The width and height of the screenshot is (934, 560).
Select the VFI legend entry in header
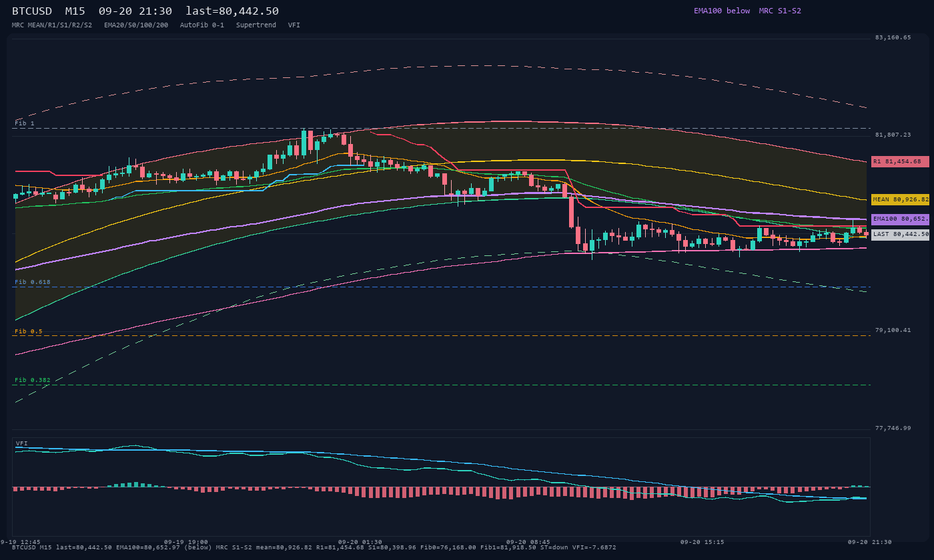[x=294, y=25]
